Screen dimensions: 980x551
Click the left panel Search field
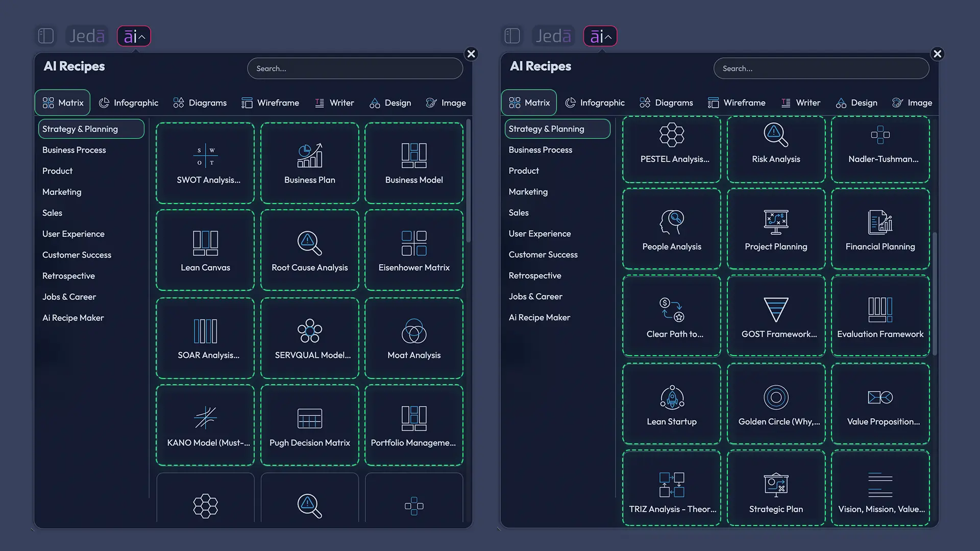(355, 68)
